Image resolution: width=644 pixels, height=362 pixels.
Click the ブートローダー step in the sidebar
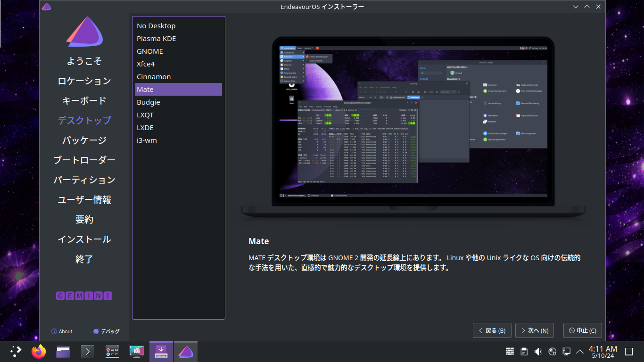[x=84, y=160]
